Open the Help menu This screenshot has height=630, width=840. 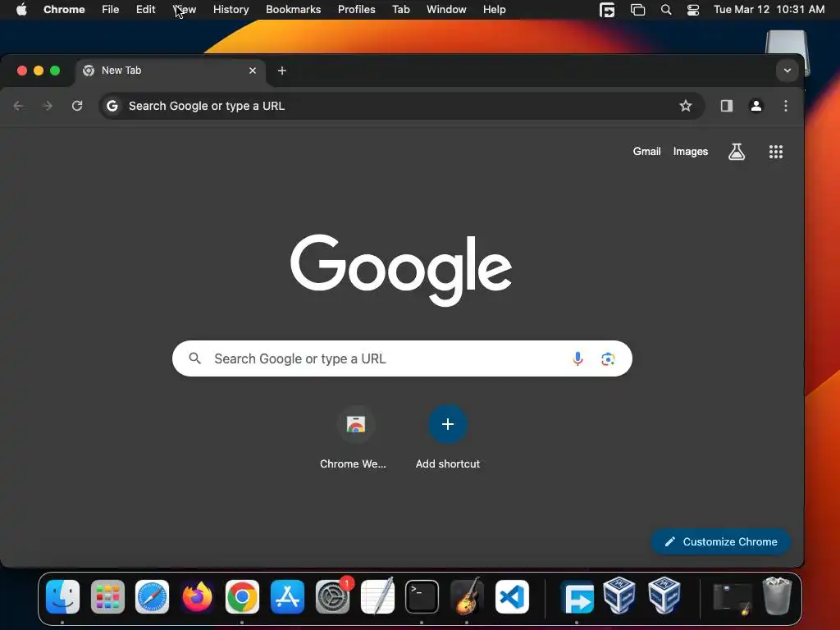pyautogui.click(x=494, y=10)
